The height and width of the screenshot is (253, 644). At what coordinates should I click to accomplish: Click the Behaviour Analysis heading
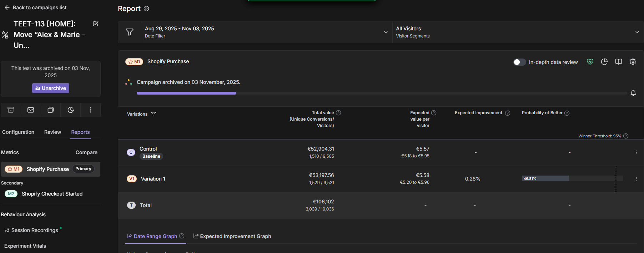[23, 214]
